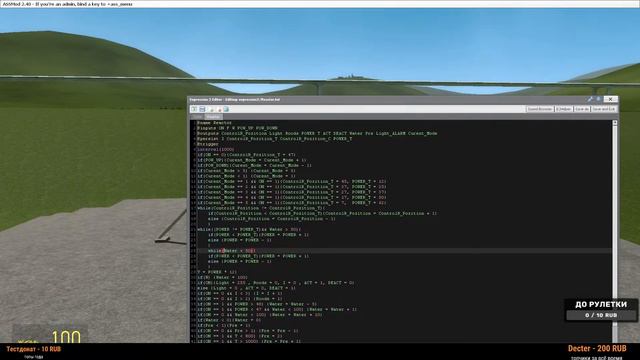Switch to the first editor tab

click(198, 117)
